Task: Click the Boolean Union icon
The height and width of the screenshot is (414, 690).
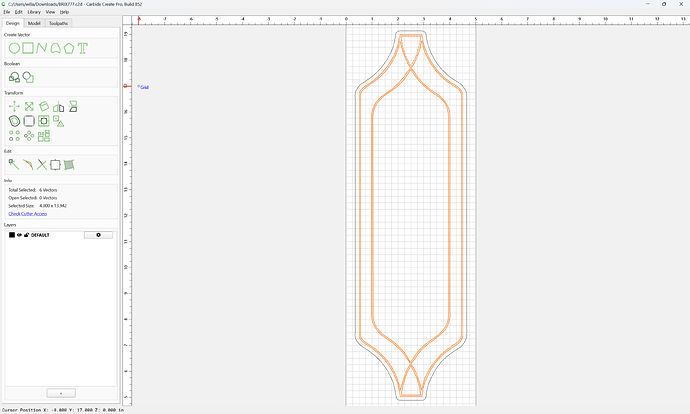Action: click(14, 77)
